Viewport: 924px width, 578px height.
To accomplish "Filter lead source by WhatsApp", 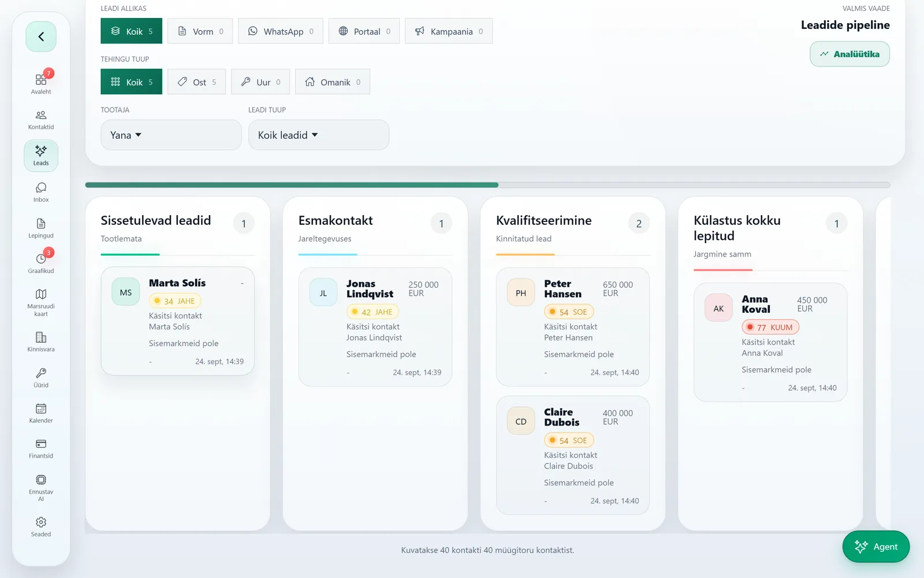I will pyautogui.click(x=280, y=31).
